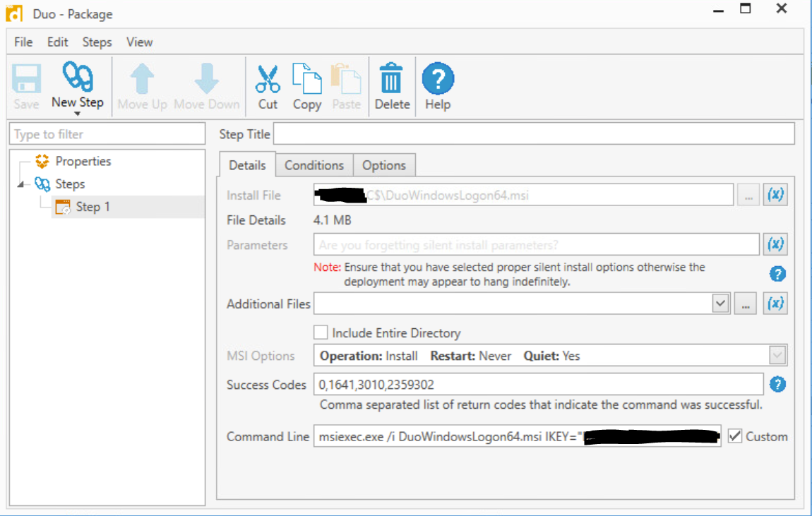This screenshot has width=812, height=516.
Task: Open the Steps menu
Action: [97, 42]
